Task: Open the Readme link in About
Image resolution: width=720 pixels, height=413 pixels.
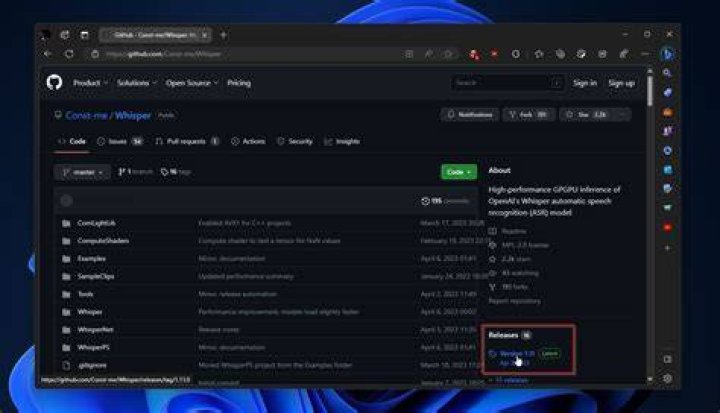Action: pos(508,231)
